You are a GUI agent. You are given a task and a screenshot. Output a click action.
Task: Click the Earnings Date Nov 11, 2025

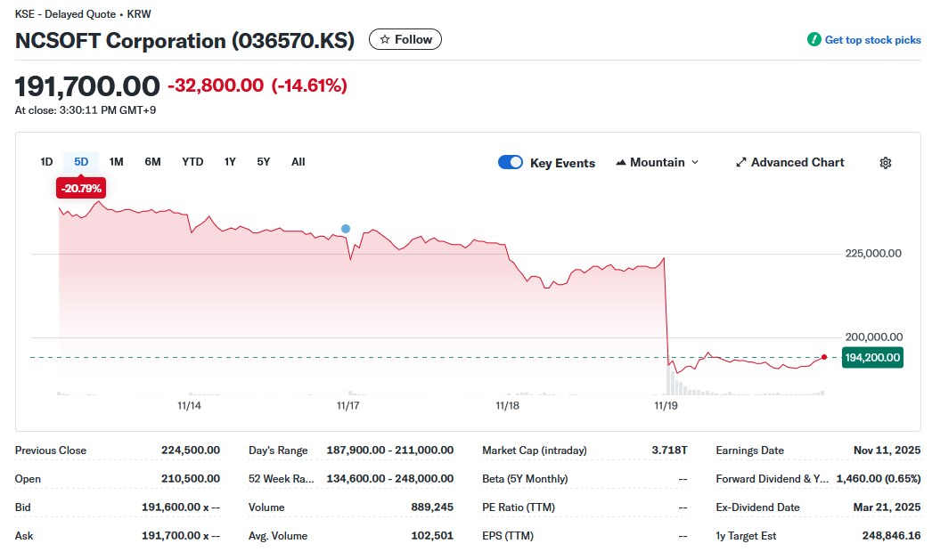pos(887,450)
